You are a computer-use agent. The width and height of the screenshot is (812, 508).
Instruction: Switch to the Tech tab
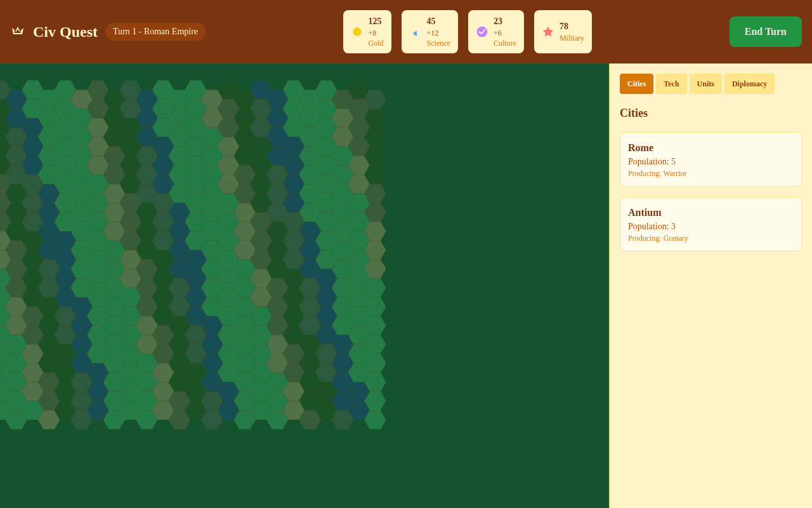[671, 83]
